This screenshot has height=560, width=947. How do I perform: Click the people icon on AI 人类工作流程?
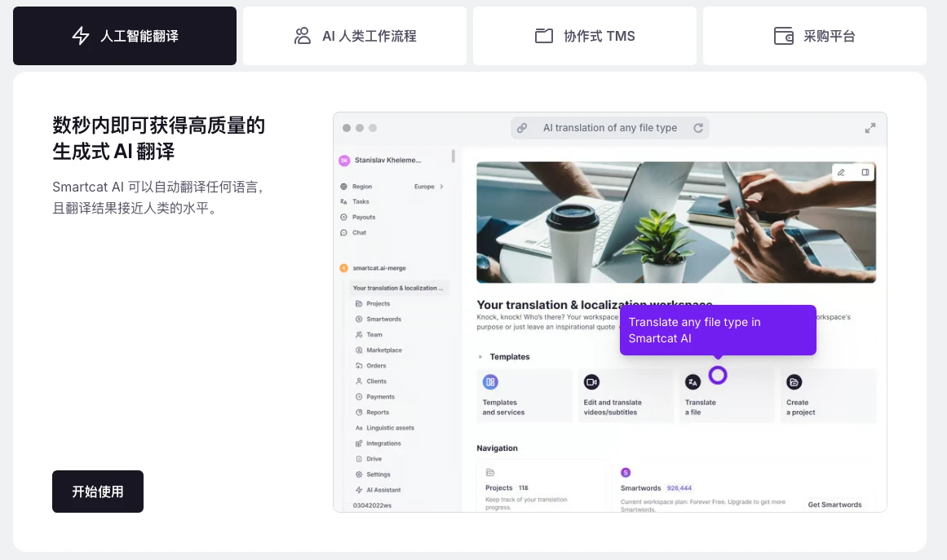click(303, 36)
